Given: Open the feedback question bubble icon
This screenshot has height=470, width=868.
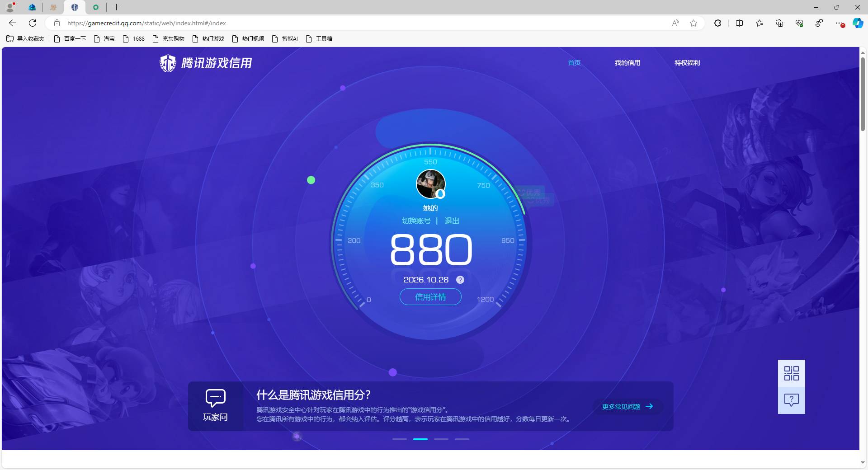Looking at the screenshot, I should pyautogui.click(x=791, y=400).
